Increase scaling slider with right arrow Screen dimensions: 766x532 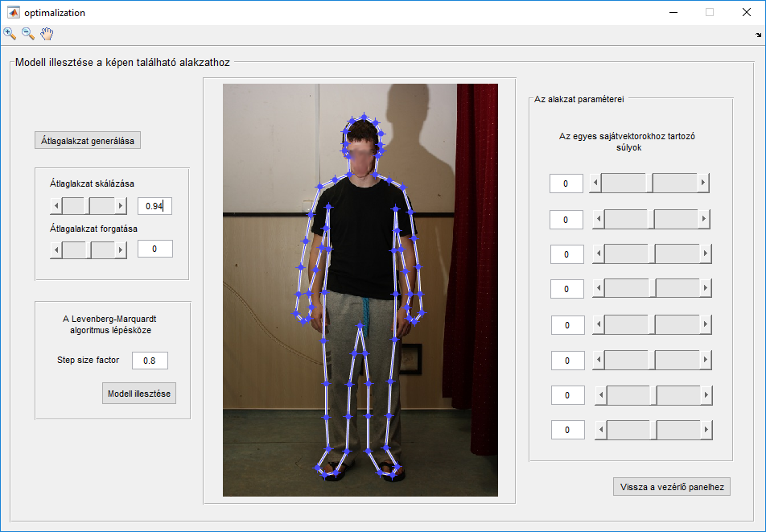click(121, 206)
